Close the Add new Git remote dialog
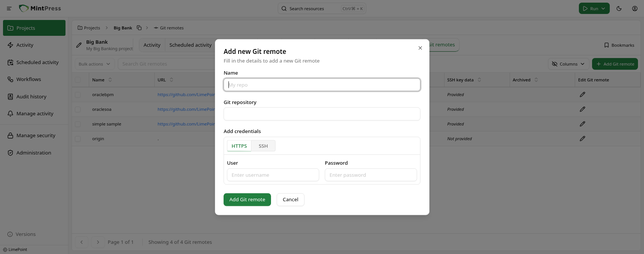The width and height of the screenshot is (644, 254). tap(420, 48)
